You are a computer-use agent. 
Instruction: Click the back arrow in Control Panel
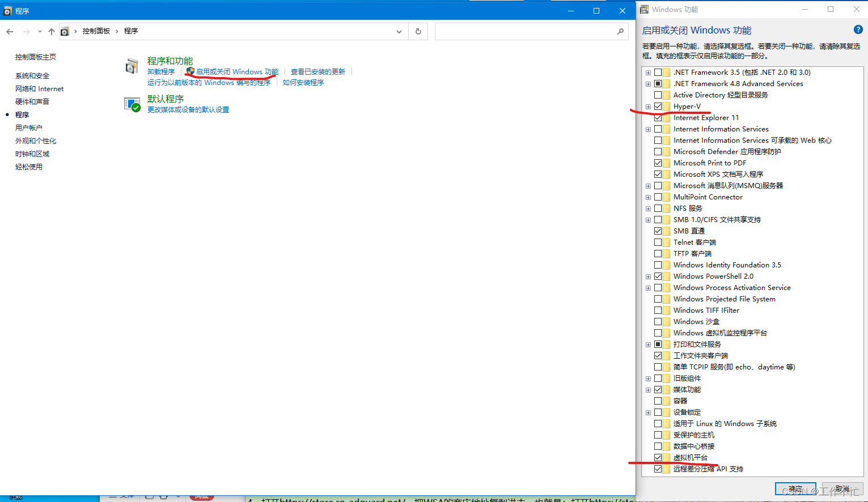(x=10, y=32)
